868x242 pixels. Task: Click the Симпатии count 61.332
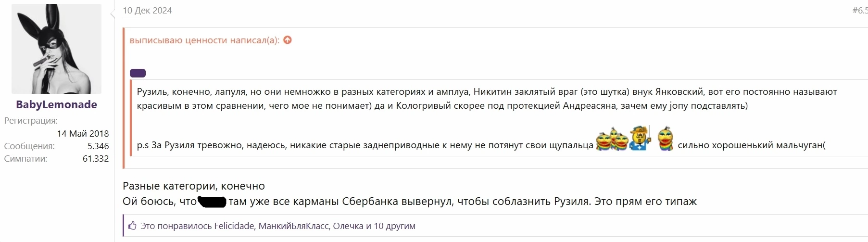point(96,158)
